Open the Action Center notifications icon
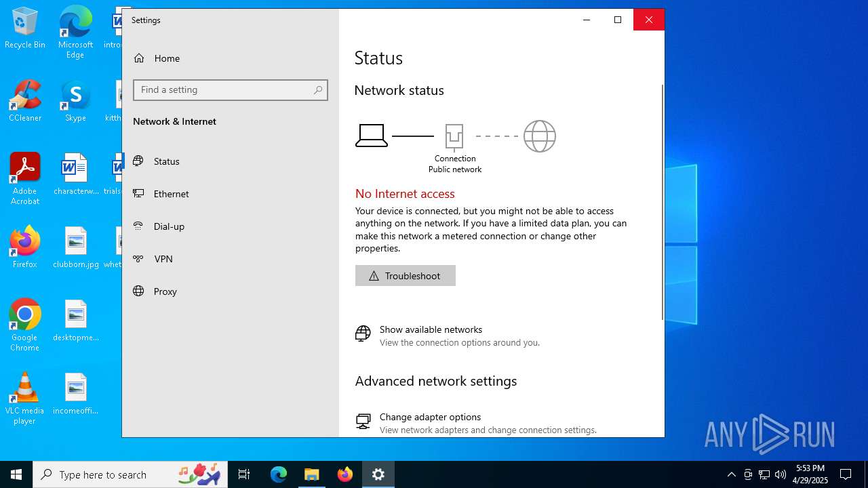 pyautogui.click(x=846, y=474)
